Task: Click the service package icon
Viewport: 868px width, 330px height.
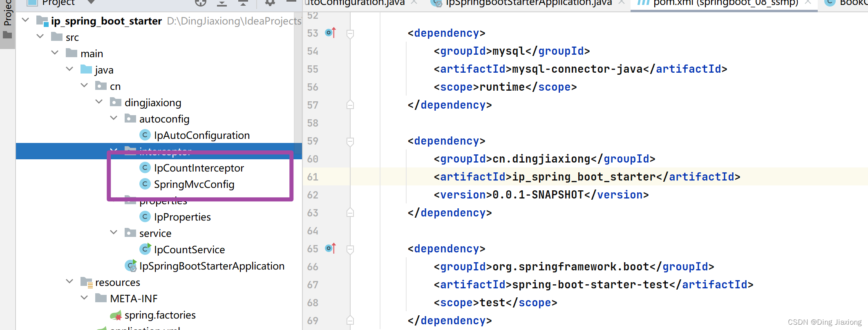Action: [x=130, y=233]
